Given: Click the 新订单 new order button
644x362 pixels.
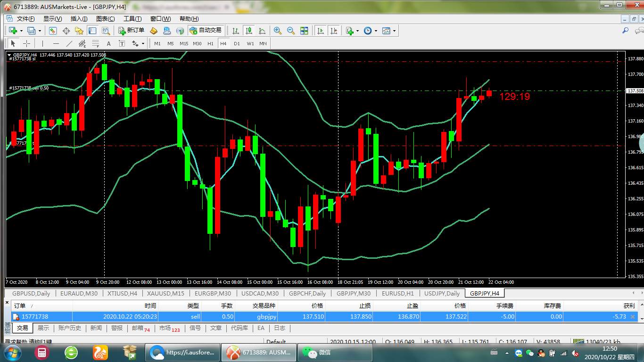Looking at the screenshot, I should point(132,31).
